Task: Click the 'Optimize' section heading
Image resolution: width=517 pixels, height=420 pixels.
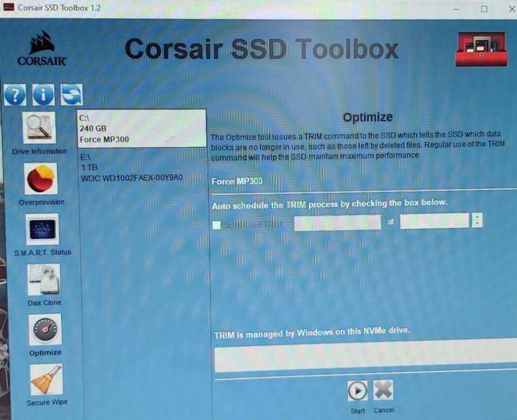Action: pyautogui.click(x=367, y=117)
